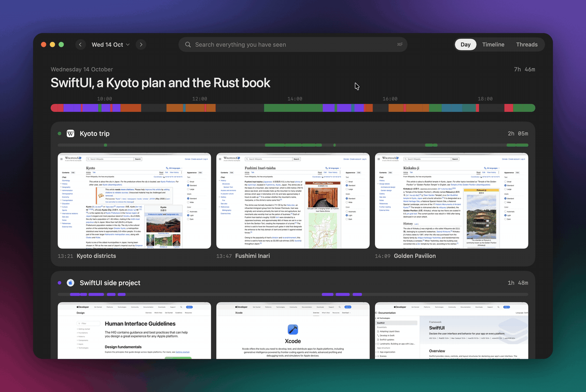This screenshot has height=392, width=586.
Task: Open the SwiftUI documentation thumbnail
Action: click(452, 330)
